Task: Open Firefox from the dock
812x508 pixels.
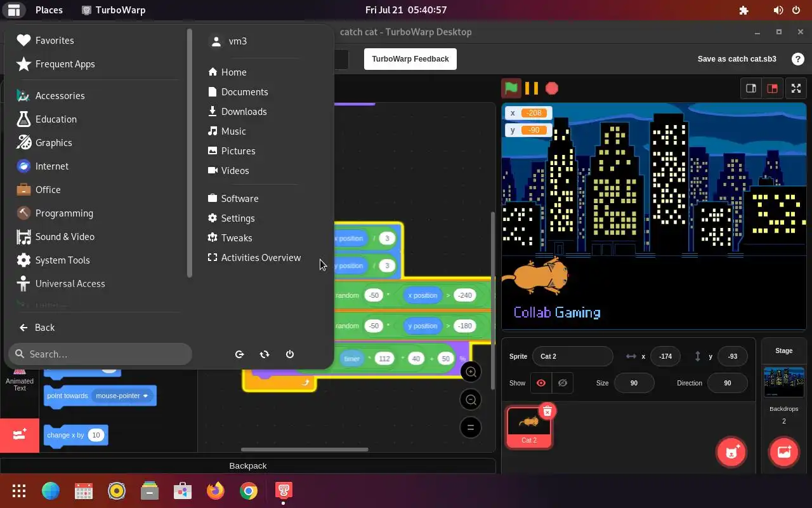Action: point(216,491)
